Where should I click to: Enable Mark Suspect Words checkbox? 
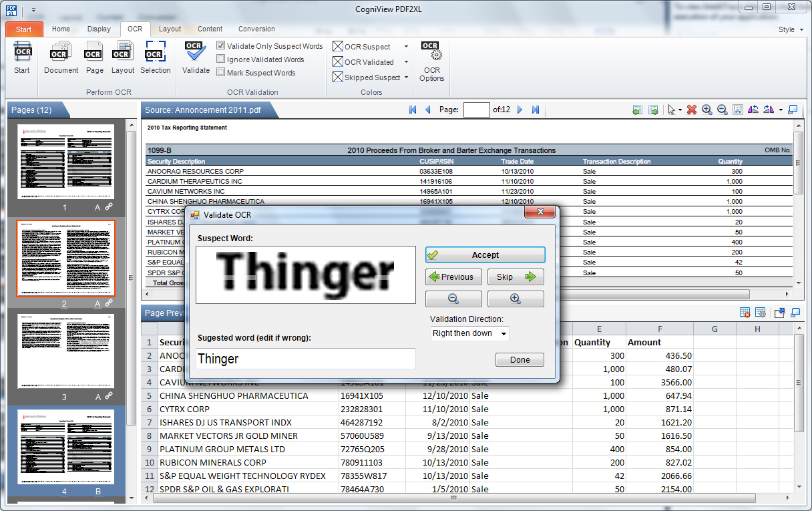tap(221, 73)
